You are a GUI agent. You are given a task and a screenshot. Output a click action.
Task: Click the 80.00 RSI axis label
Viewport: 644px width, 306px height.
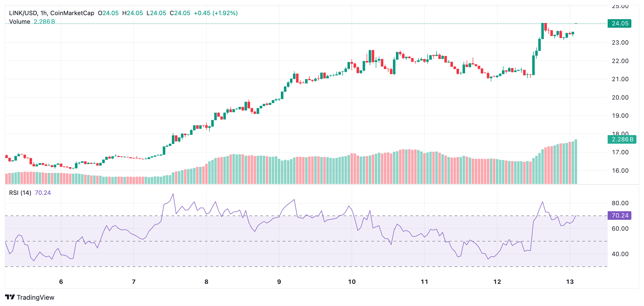[620, 203]
